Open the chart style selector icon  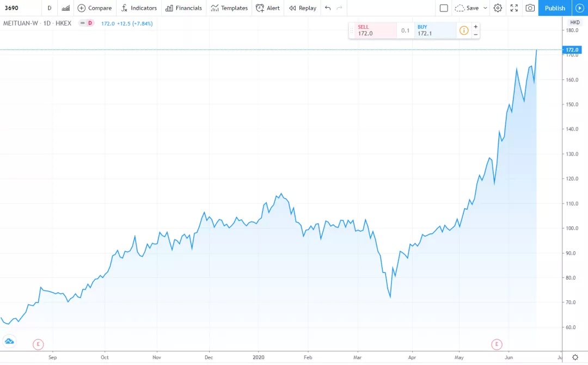click(x=66, y=8)
